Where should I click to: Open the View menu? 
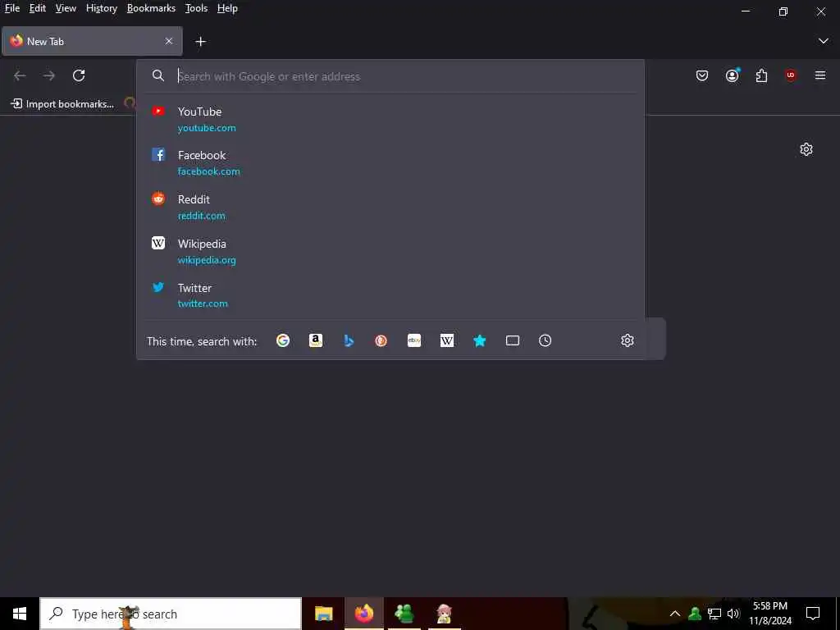click(x=66, y=8)
